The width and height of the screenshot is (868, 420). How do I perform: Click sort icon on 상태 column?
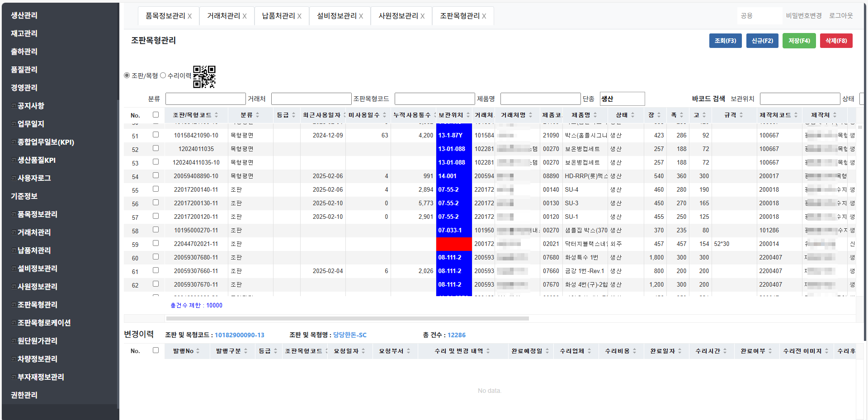(633, 115)
